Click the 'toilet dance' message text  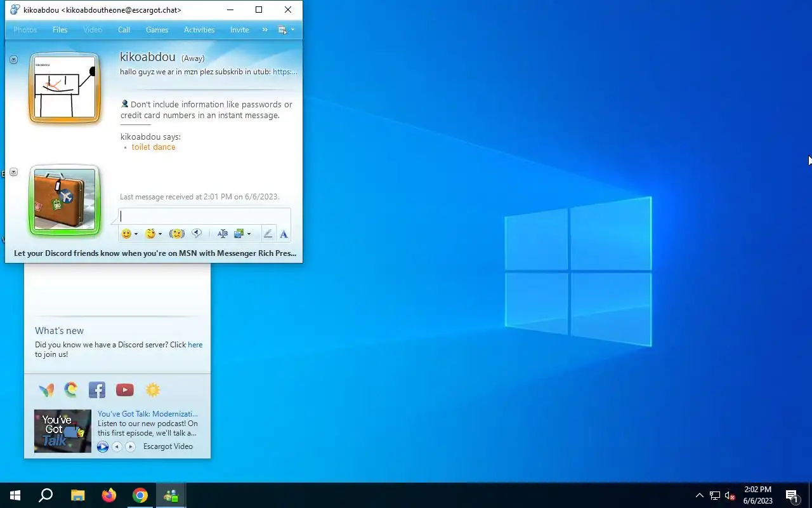point(154,147)
